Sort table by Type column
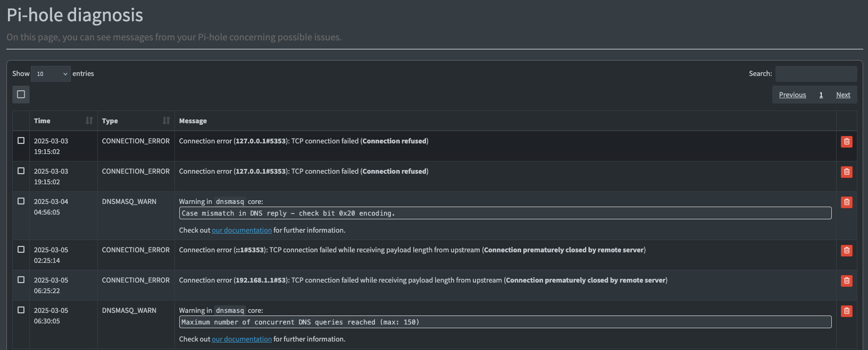This screenshot has width=868, height=350. [x=136, y=121]
